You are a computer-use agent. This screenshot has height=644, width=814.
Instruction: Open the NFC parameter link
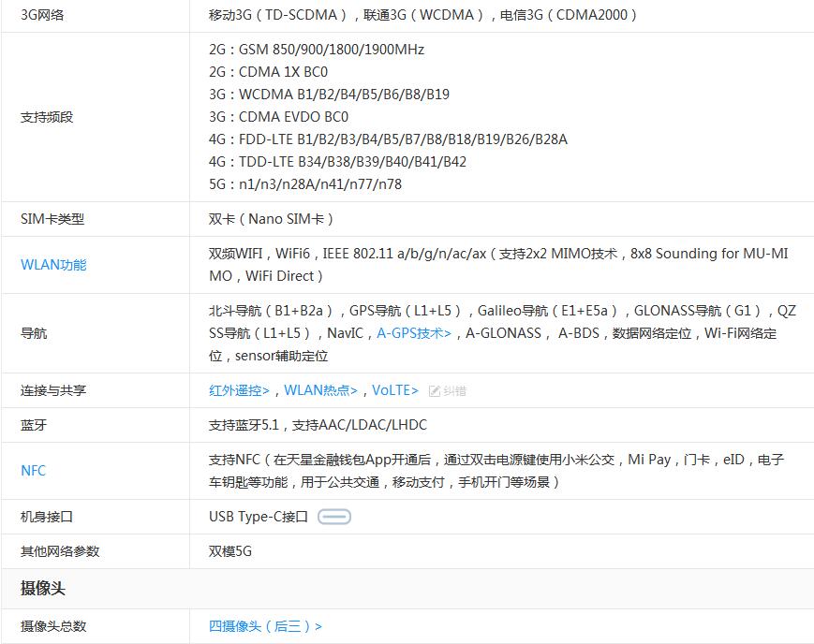33,471
